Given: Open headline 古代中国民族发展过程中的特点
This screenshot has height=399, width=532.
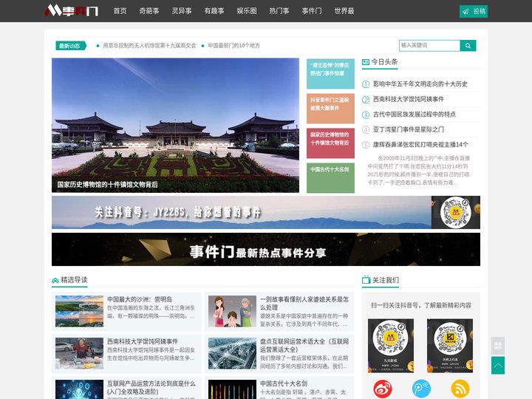Looking at the screenshot, I should [x=415, y=115].
